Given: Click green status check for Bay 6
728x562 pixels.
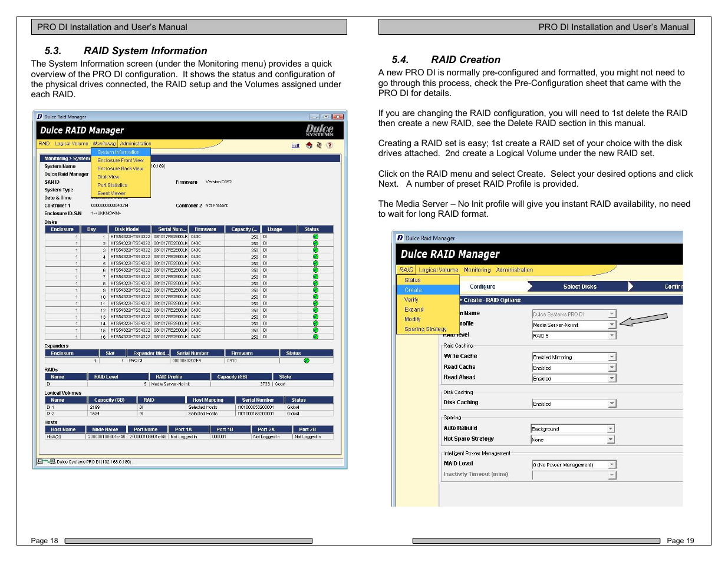Looking at the screenshot, I should [315, 270].
